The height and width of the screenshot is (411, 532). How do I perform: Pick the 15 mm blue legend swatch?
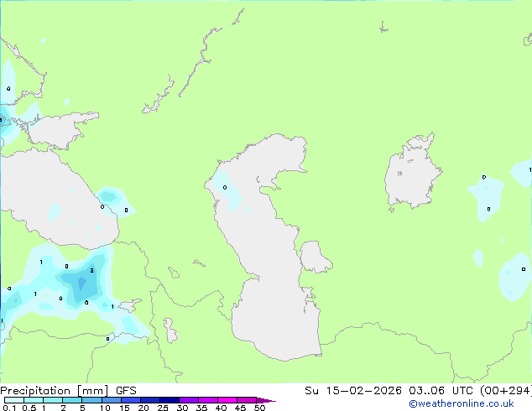130,400
